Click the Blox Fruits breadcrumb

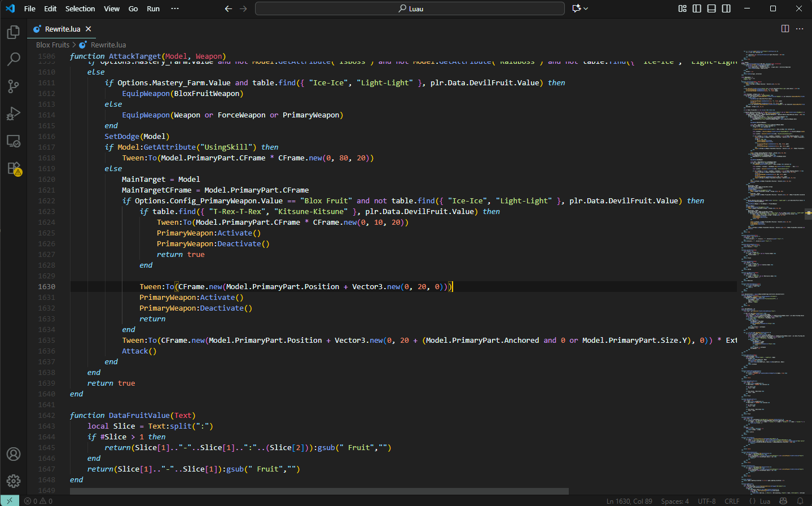pyautogui.click(x=52, y=45)
